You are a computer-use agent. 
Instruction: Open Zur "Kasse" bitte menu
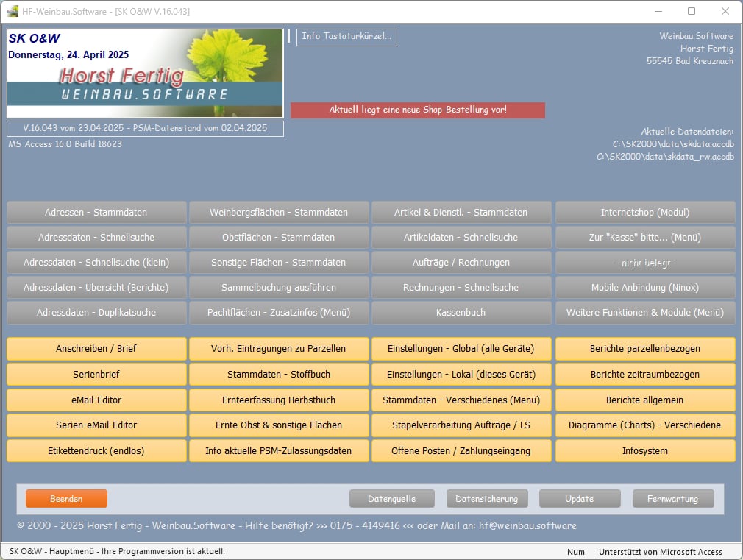(x=644, y=238)
